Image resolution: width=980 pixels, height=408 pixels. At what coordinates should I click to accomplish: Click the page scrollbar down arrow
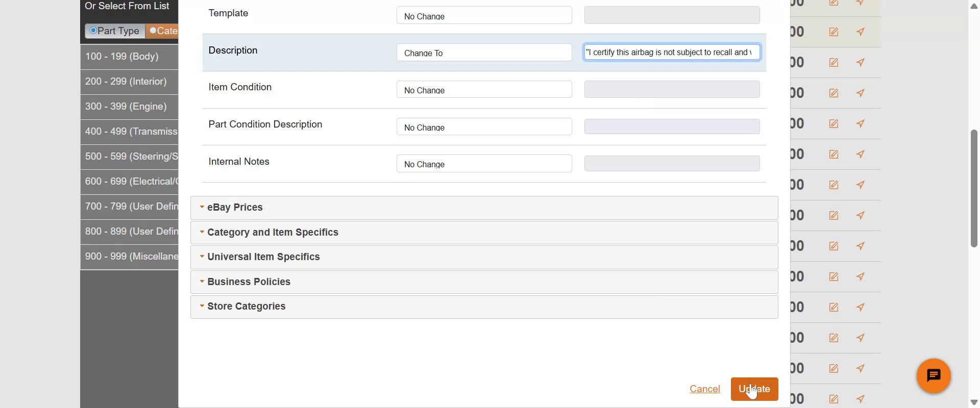(974, 402)
